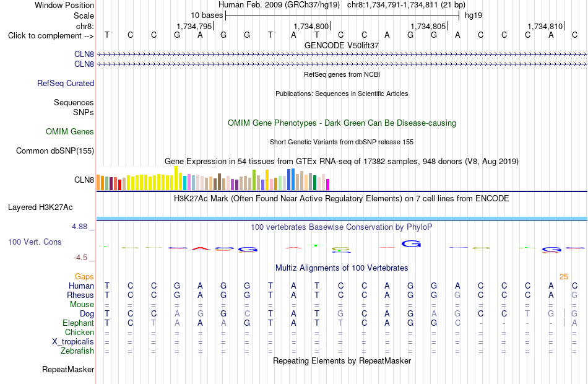Click the tall blue G PhyloP conservation peak
The height and width of the screenshot is (384, 588).
[x=411, y=244]
